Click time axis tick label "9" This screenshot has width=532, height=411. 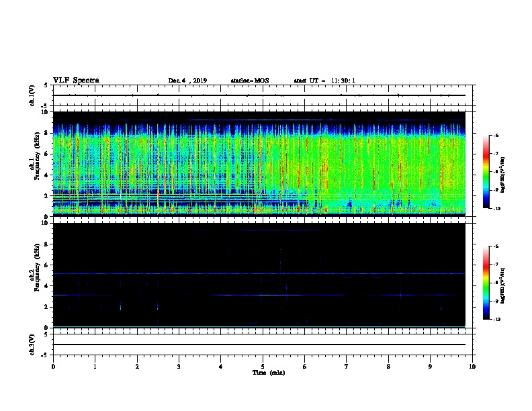430,367
